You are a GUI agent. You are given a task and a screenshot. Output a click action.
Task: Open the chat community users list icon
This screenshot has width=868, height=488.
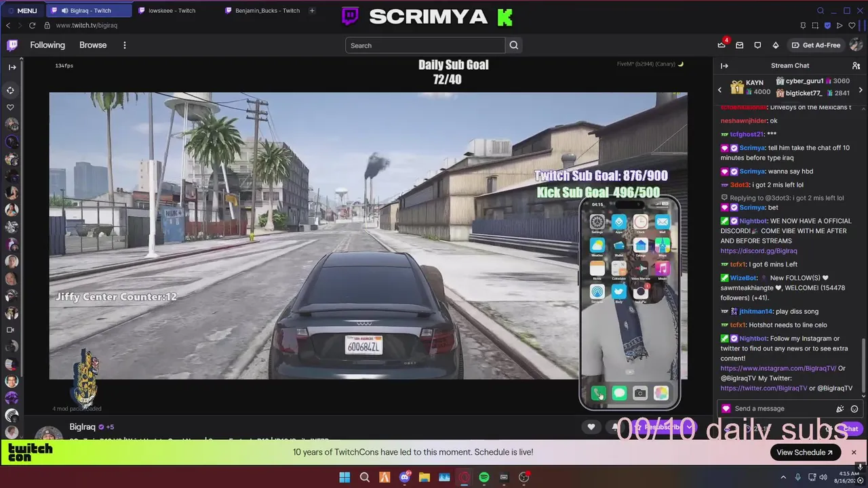pyautogui.click(x=856, y=66)
